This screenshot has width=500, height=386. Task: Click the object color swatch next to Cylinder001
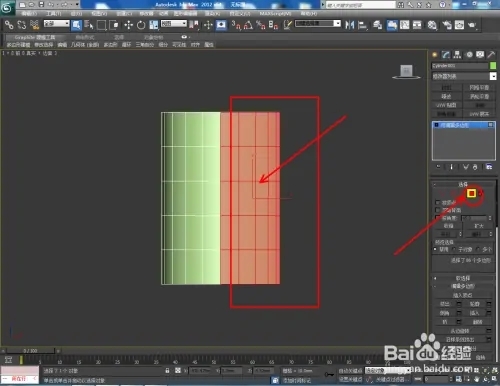point(493,66)
